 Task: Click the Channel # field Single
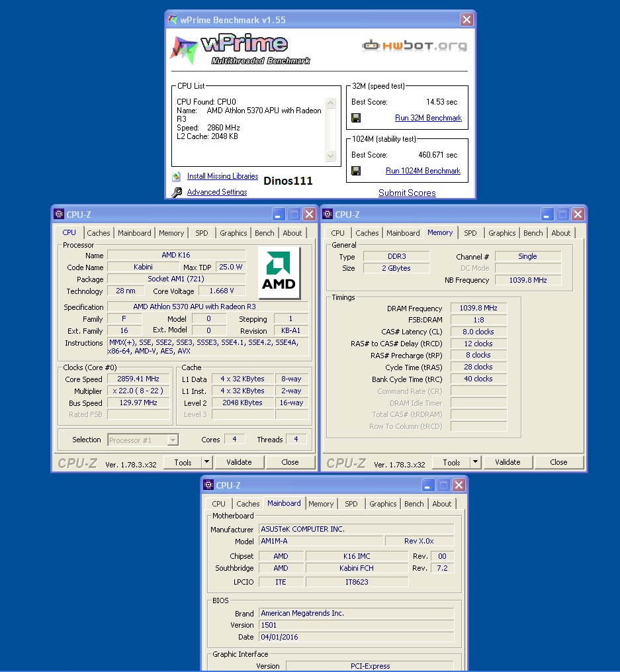[527, 256]
